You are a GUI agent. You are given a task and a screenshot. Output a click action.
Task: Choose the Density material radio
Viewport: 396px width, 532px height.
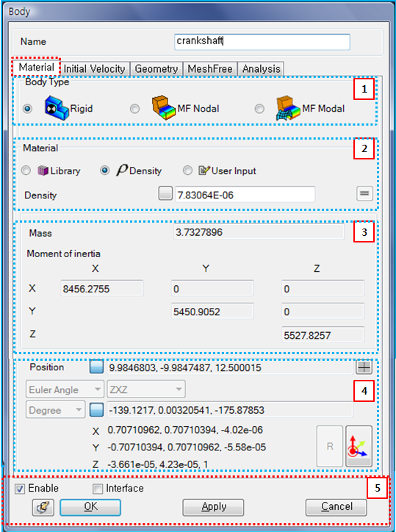coord(105,170)
